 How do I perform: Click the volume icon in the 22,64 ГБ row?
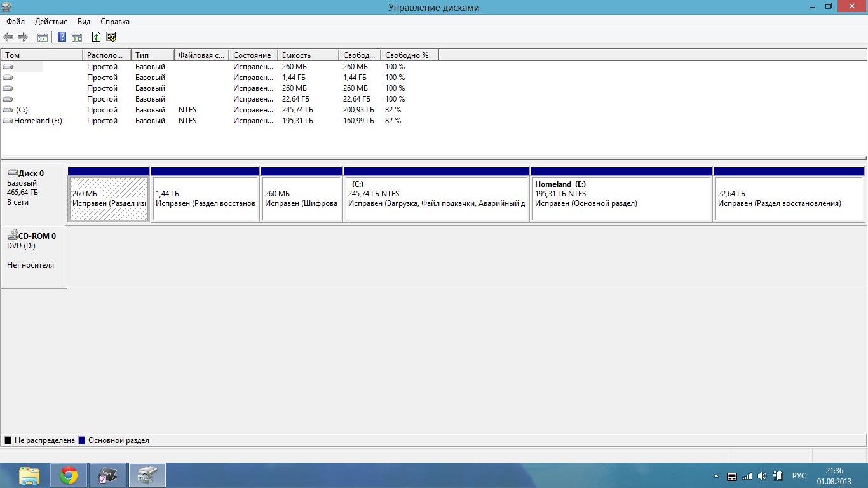[8, 99]
